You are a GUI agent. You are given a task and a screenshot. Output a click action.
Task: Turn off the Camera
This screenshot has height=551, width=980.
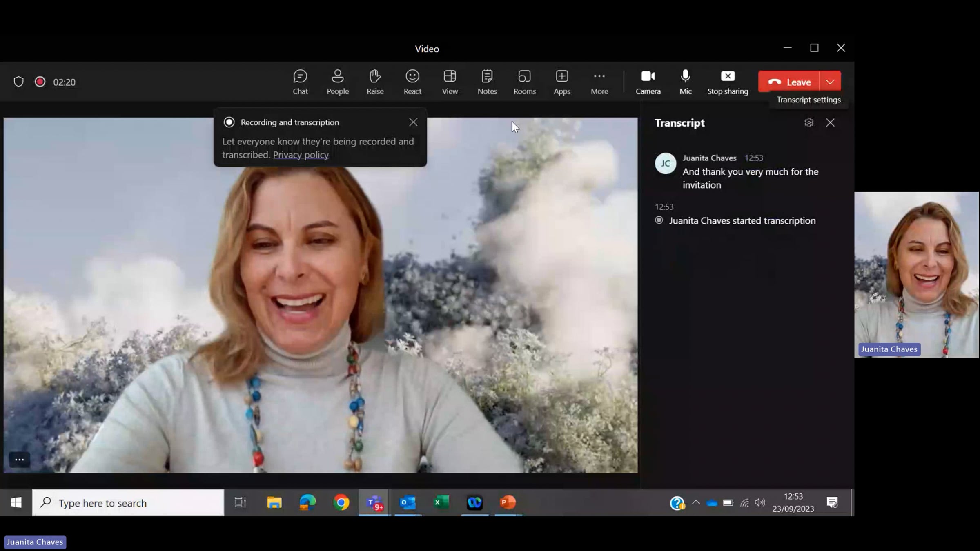[x=648, y=82]
